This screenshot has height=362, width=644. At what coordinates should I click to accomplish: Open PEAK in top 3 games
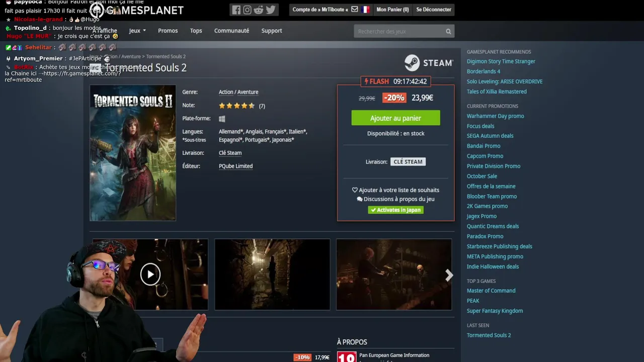(473, 301)
